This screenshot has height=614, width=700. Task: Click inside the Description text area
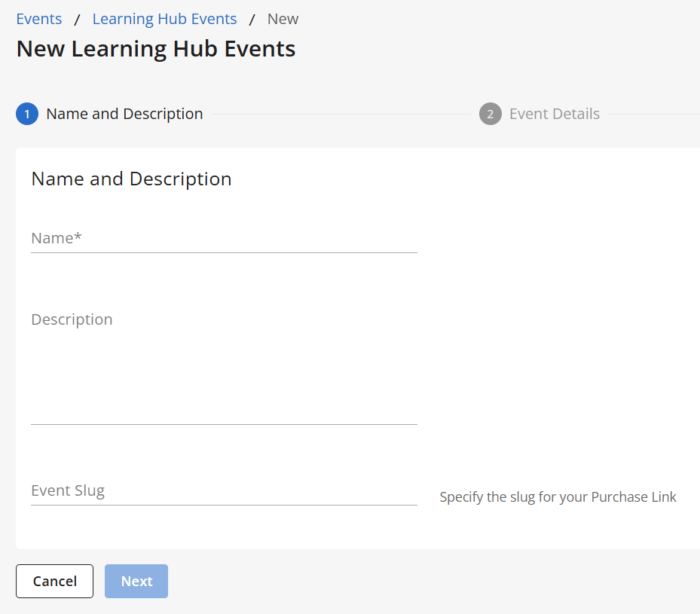click(x=224, y=369)
